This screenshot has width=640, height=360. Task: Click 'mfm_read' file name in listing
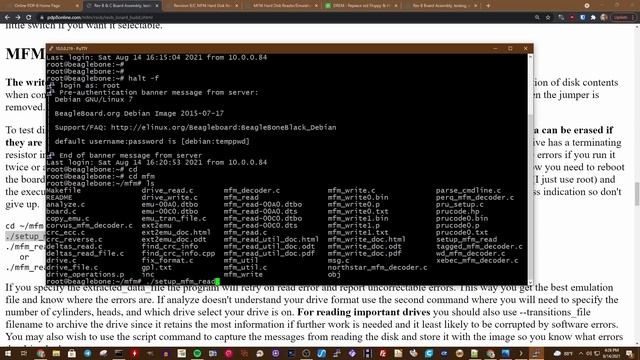[241, 198]
